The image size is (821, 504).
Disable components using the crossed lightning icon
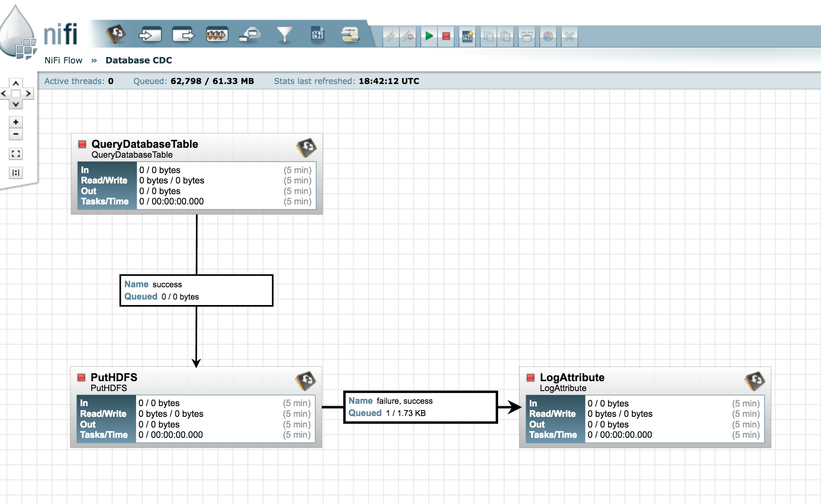pos(408,36)
